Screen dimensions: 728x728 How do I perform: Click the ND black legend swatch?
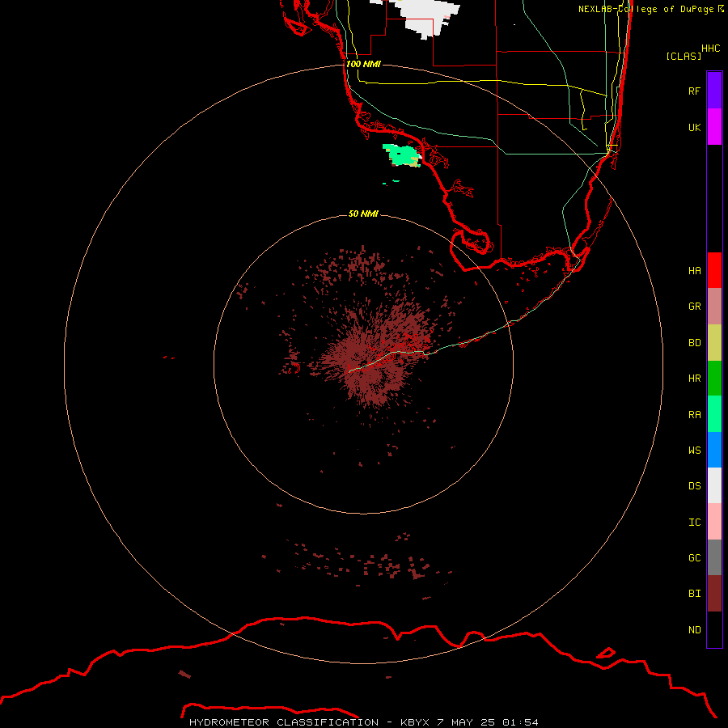coord(714,629)
